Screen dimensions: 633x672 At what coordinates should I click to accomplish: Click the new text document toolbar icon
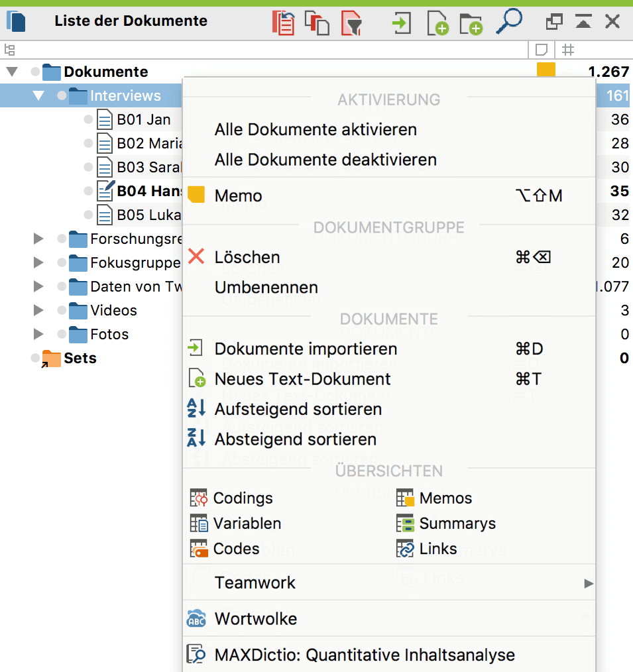(437, 23)
